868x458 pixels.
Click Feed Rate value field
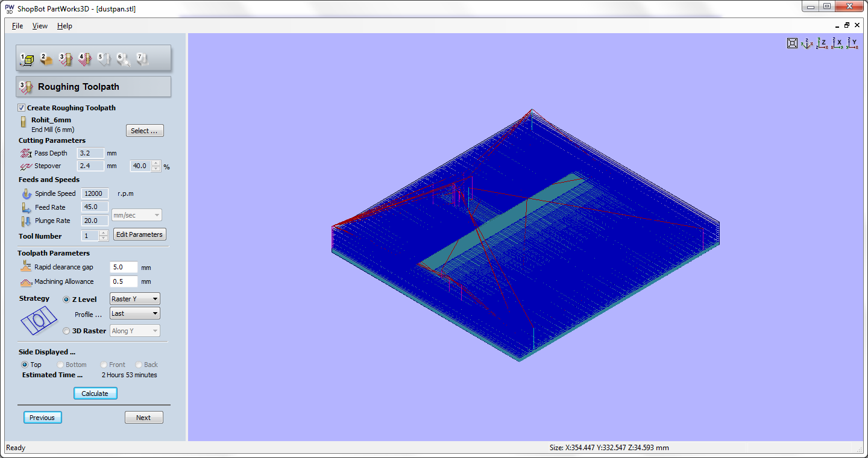click(x=95, y=207)
